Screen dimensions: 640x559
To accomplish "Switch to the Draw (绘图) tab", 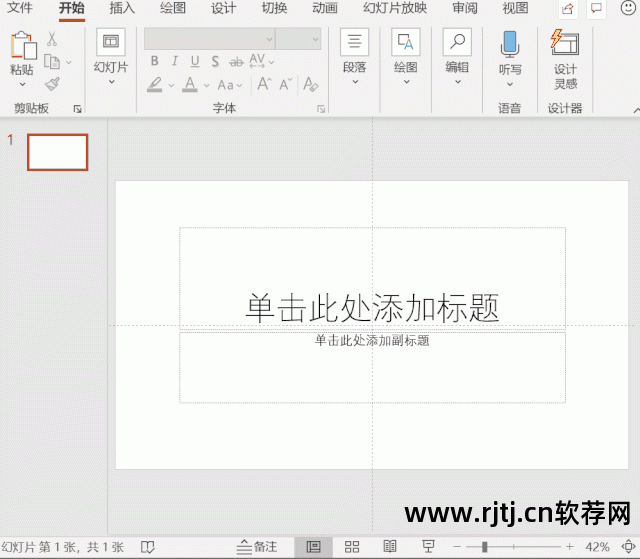I will point(173,7).
